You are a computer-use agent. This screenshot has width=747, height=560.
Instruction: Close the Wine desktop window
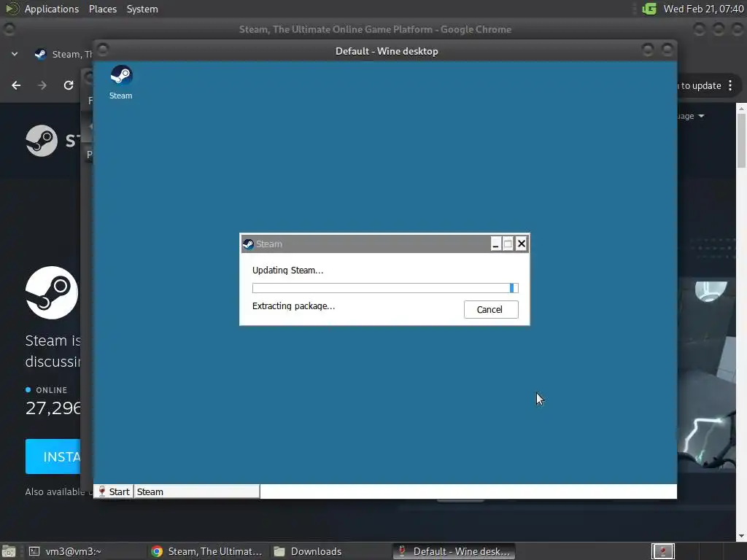tap(667, 49)
